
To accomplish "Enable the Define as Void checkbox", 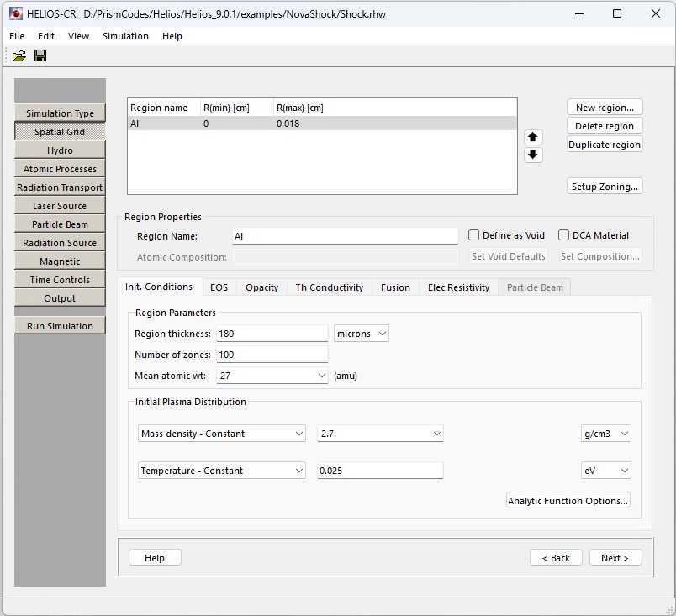I will (x=474, y=235).
